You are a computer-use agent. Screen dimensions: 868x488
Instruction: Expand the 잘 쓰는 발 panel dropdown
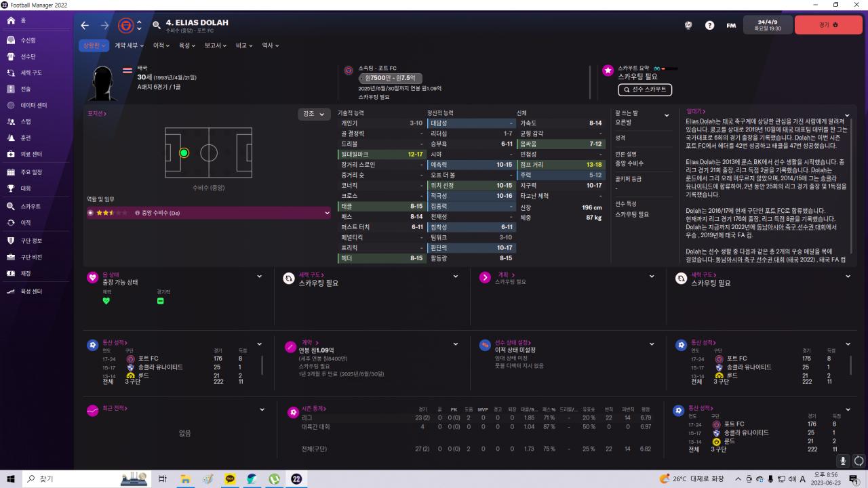[x=667, y=115]
